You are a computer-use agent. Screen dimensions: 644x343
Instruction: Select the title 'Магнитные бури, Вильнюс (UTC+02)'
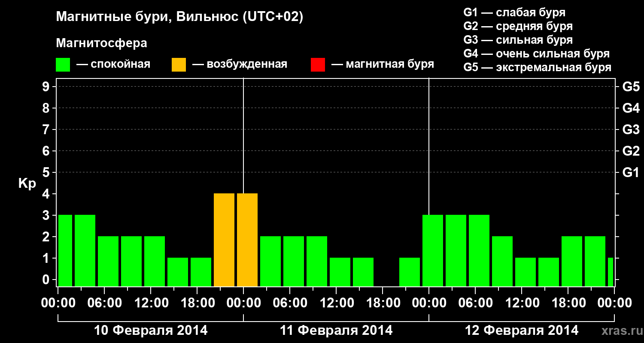point(180,17)
